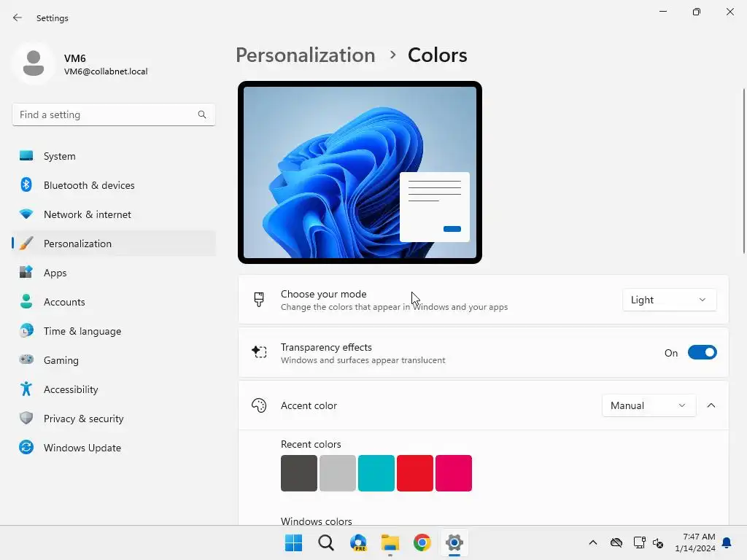Open Accessibility settings page
This screenshot has height=560, width=747.
tap(114, 389)
